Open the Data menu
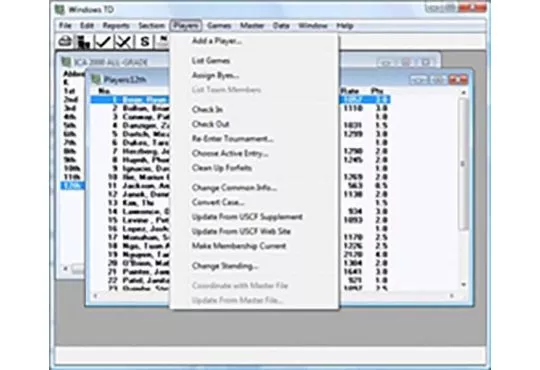The height and width of the screenshot is (370, 540). (281, 25)
